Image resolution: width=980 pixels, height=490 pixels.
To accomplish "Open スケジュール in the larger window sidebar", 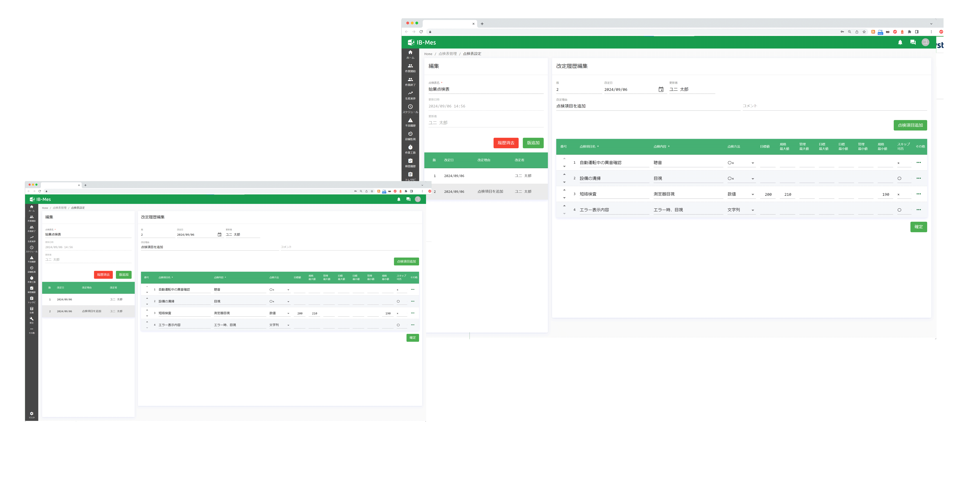I will point(410,109).
